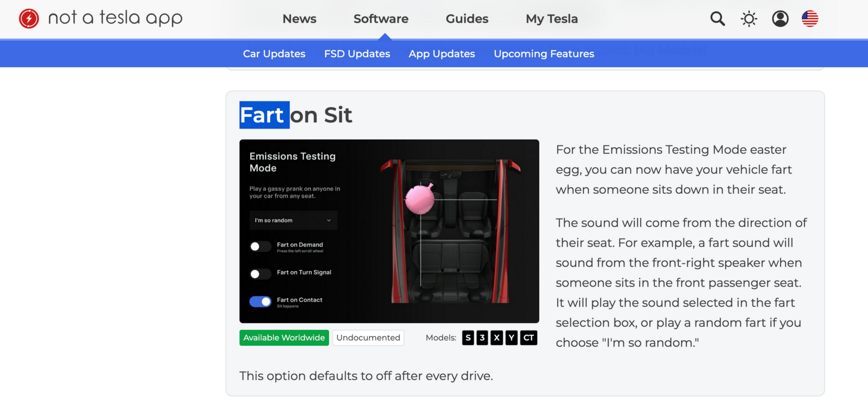Go to FSD Updates
Image resolution: width=868 pixels, height=410 pixels.
click(357, 54)
